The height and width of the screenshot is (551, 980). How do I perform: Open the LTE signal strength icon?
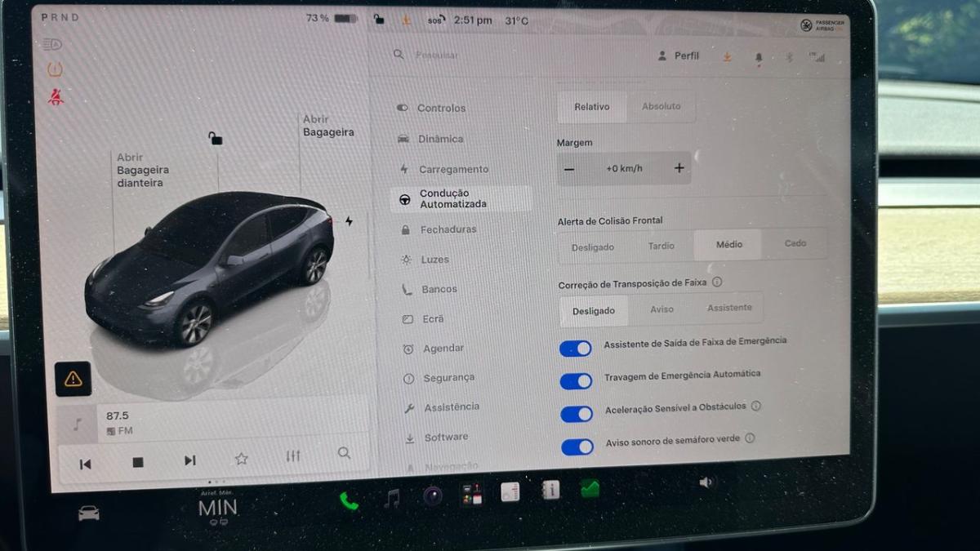(817, 58)
